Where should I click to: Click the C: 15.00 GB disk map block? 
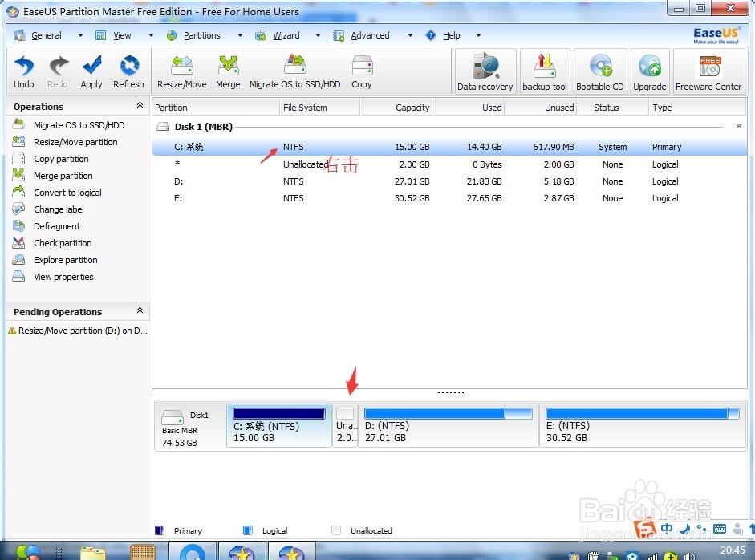coord(279,426)
